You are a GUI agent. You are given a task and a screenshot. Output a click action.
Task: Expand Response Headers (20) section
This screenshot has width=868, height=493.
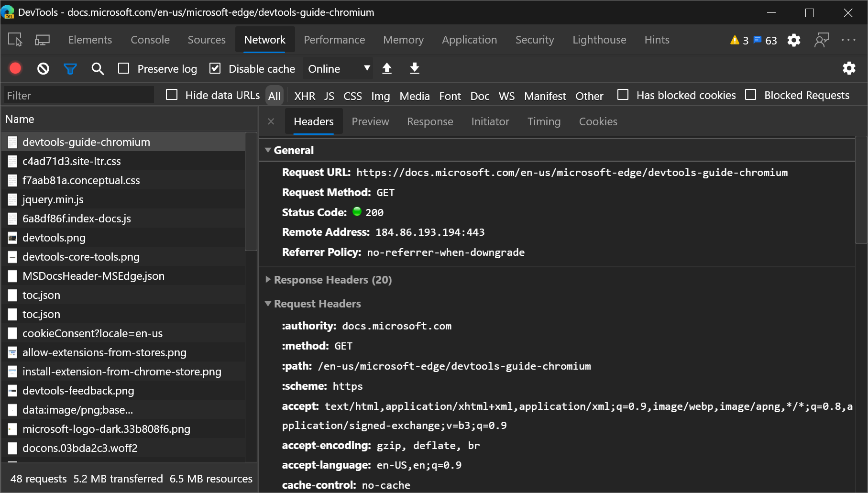268,280
